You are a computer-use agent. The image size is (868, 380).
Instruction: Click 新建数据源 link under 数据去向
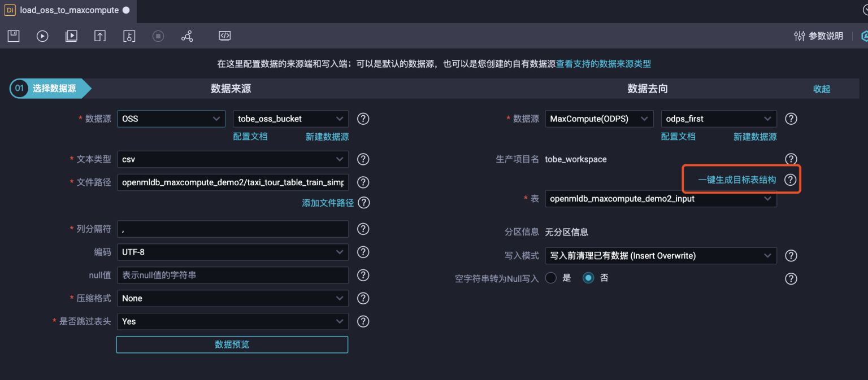coord(755,137)
